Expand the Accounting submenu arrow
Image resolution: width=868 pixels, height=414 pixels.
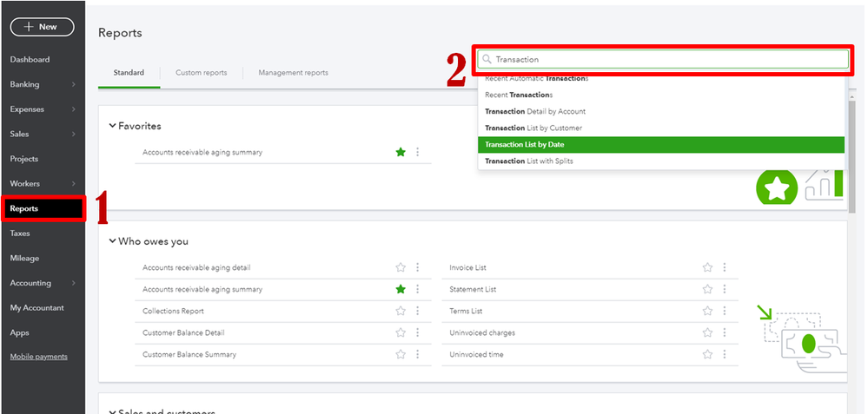(74, 283)
